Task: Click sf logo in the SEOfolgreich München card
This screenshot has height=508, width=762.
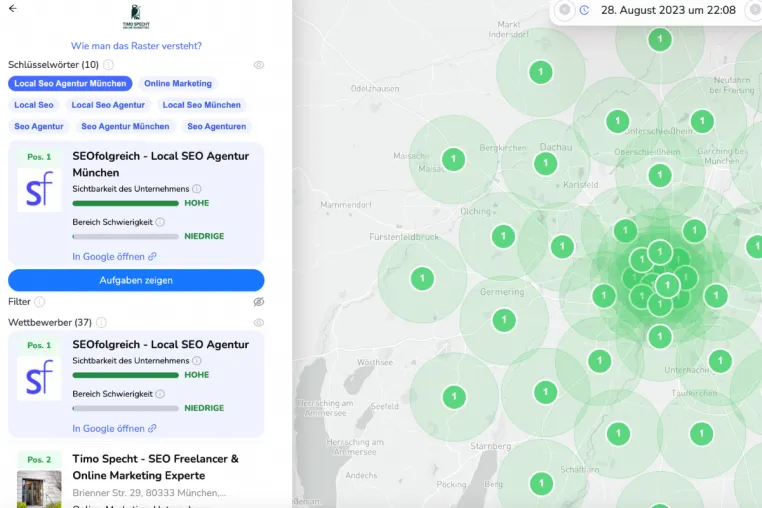Action: click(x=39, y=190)
